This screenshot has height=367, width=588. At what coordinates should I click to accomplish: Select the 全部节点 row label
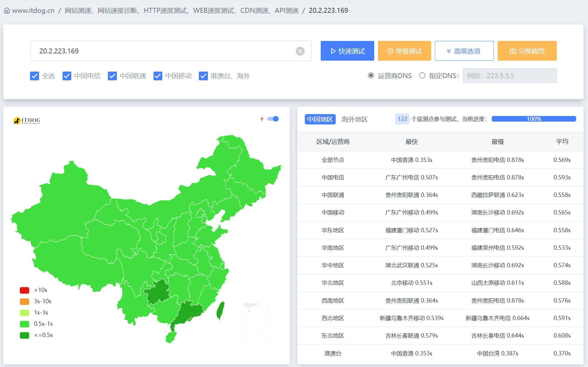point(333,160)
